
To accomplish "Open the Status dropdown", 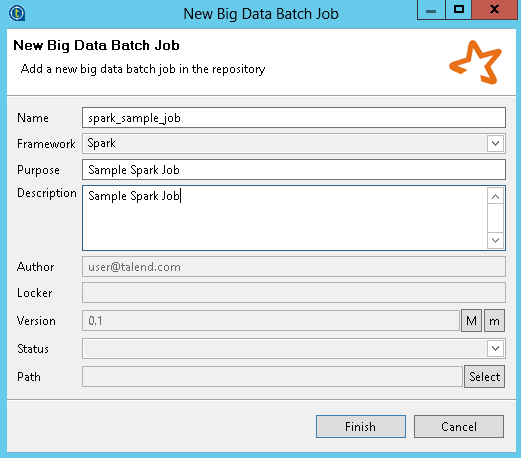I will (294, 349).
